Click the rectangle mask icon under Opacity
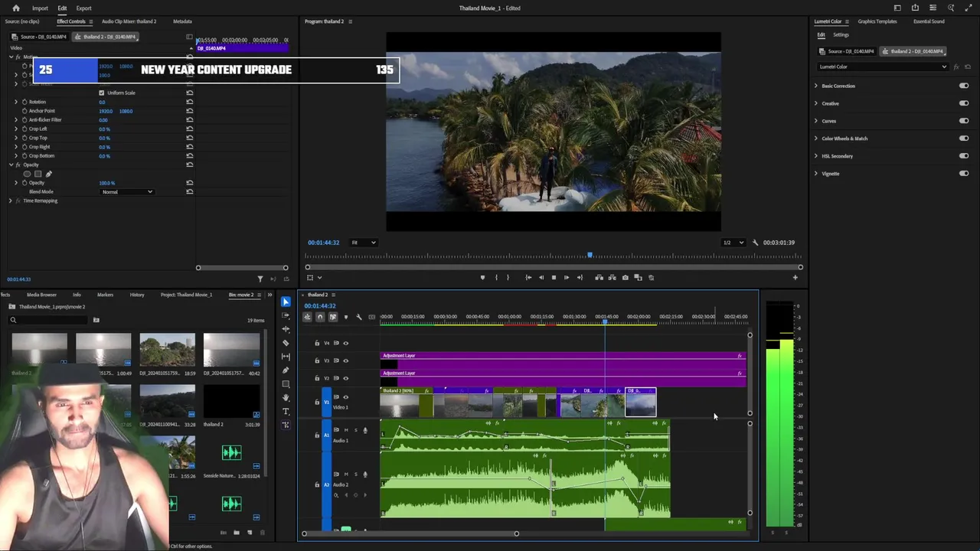Viewport: 980px width, 551px height. (38, 174)
